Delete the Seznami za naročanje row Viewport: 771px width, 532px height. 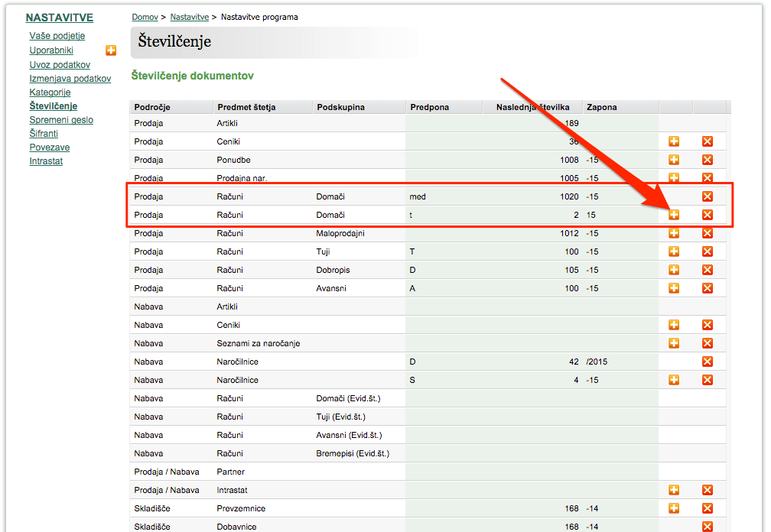click(707, 343)
